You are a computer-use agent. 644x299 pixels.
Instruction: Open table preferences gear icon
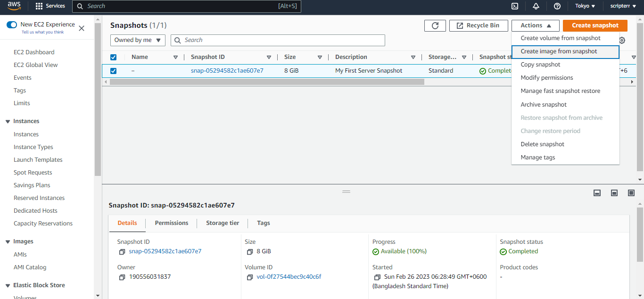[x=622, y=41]
